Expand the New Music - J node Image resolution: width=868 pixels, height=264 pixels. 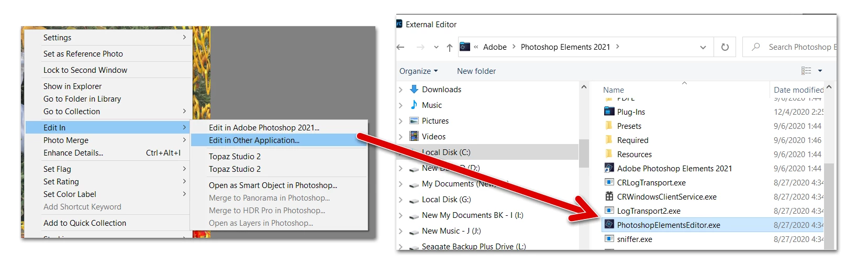pyautogui.click(x=401, y=231)
